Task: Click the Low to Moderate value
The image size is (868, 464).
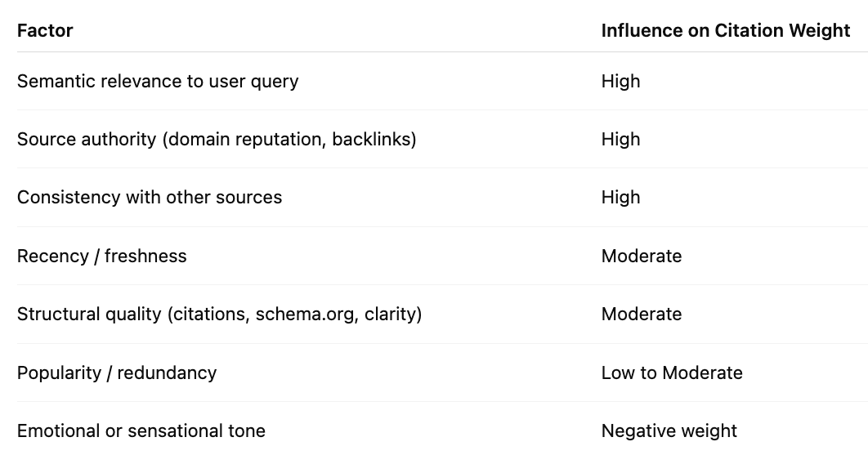Action: tap(672, 373)
